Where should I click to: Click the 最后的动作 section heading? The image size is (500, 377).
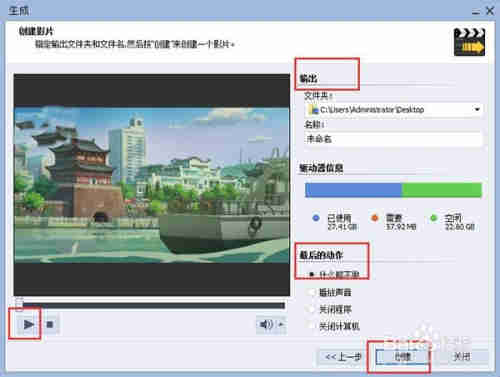pyautogui.click(x=321, y=255)
